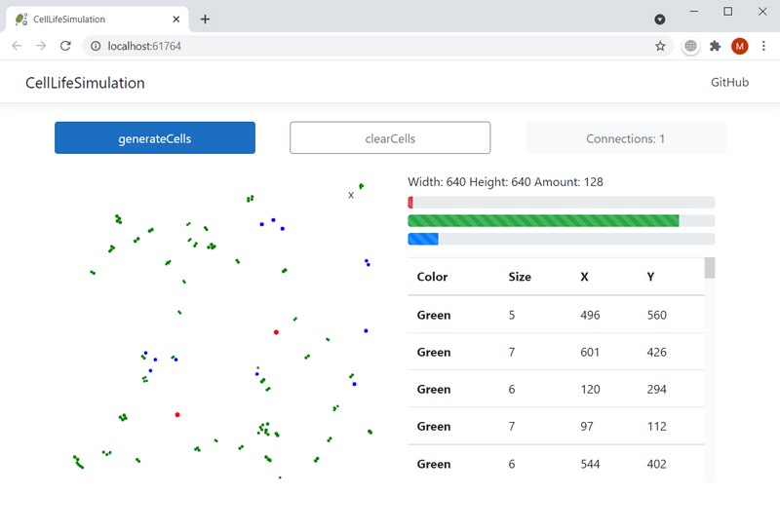Click the X value 496 cell
Screen dimensions: 780x532
590,316
